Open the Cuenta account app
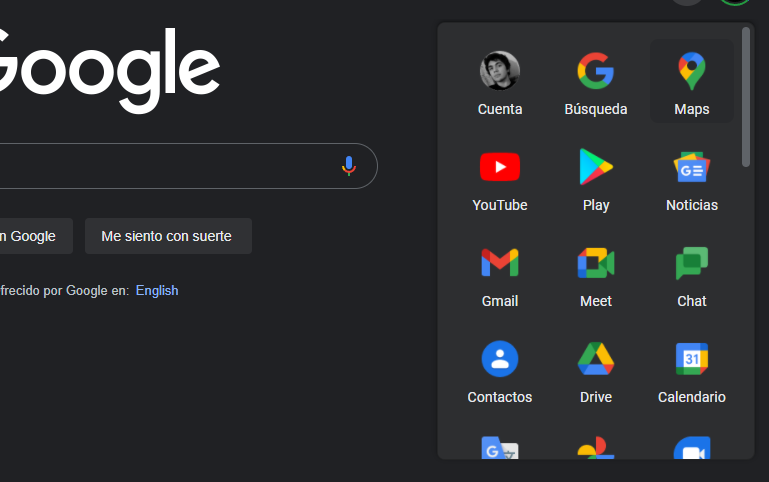Viewport: 769px width, 482px height. pos(500,82)
